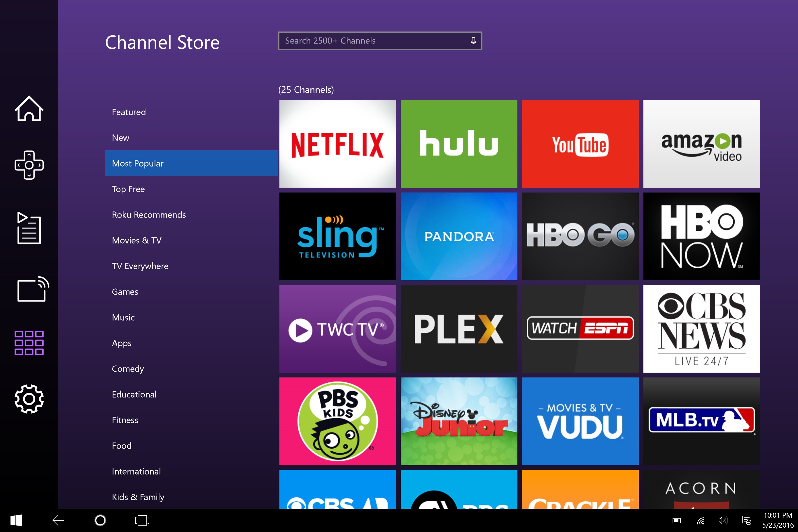Image resolution: width=798 pixels, height=532 pixels.
Task: Switch to the Top Free category
Action: point(128,189)
